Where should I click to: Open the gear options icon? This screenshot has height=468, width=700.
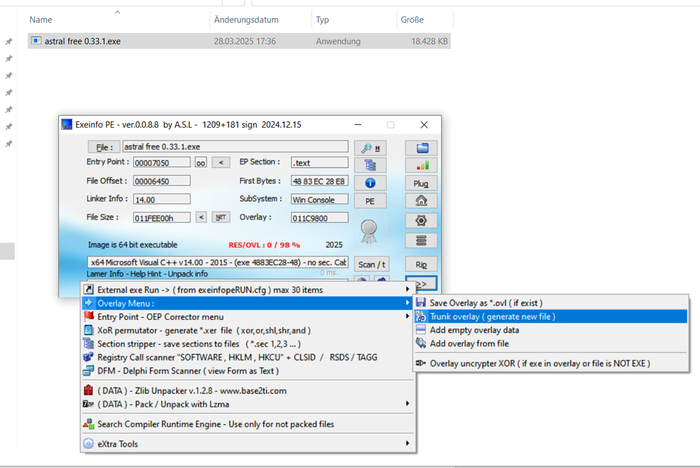pos(421,220)
